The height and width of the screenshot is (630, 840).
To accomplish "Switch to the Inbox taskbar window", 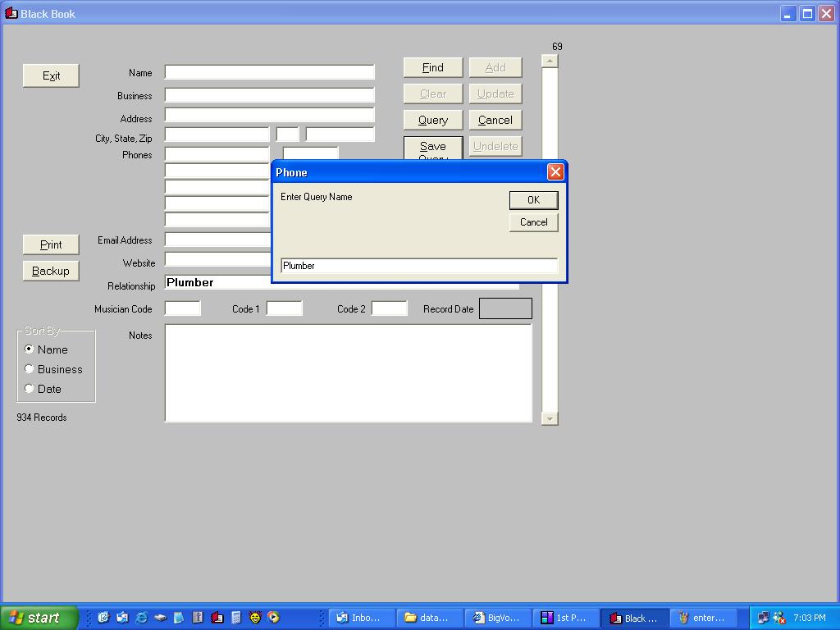I will tap(361, 618).
